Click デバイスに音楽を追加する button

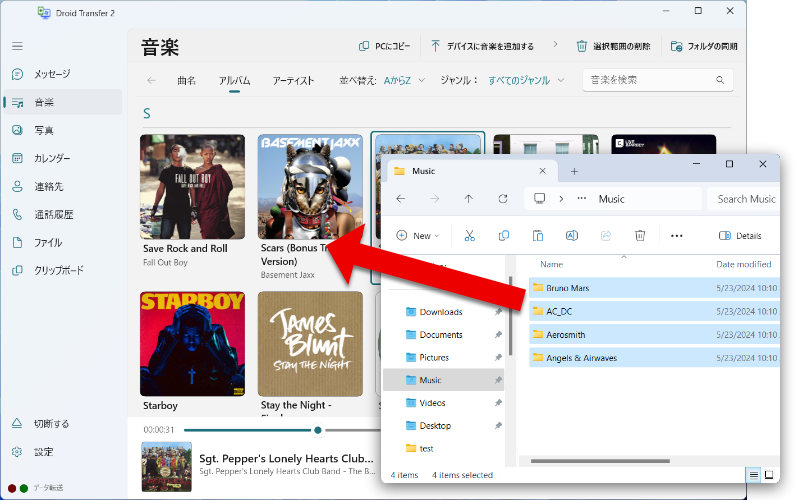(x=482, y=46)
